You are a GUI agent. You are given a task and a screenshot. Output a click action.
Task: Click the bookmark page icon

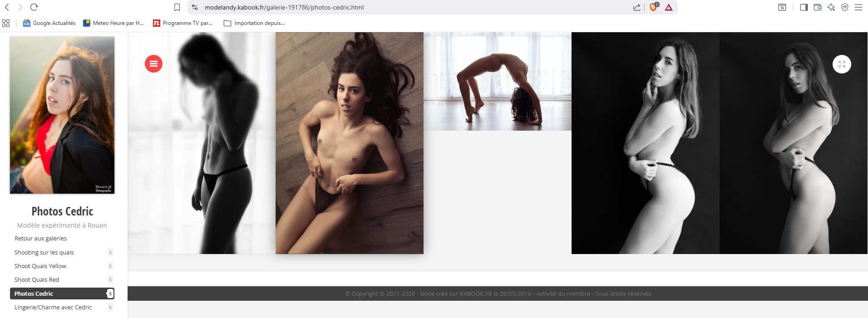(x=177, y=7)
